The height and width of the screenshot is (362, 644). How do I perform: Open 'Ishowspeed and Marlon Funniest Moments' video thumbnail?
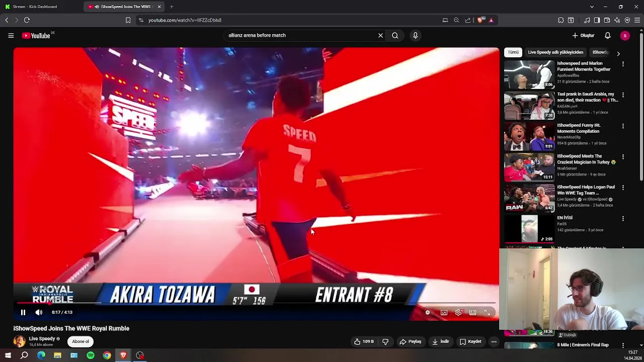[529, 74]
